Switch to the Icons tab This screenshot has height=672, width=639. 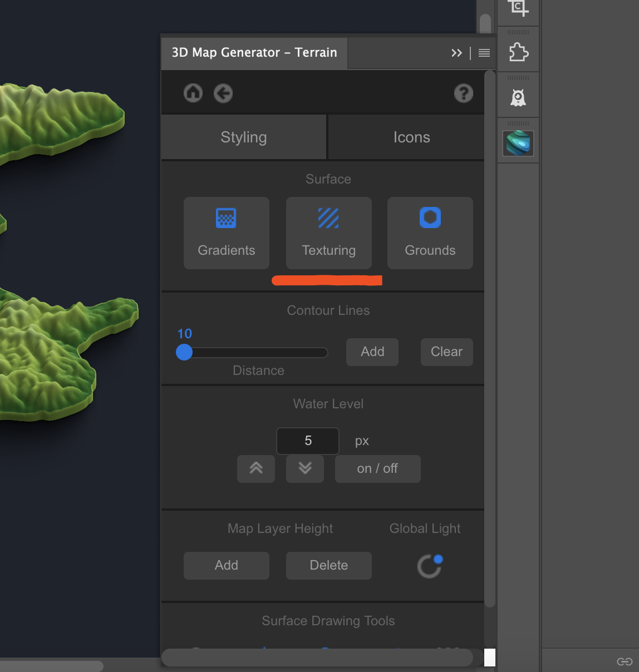412,137
